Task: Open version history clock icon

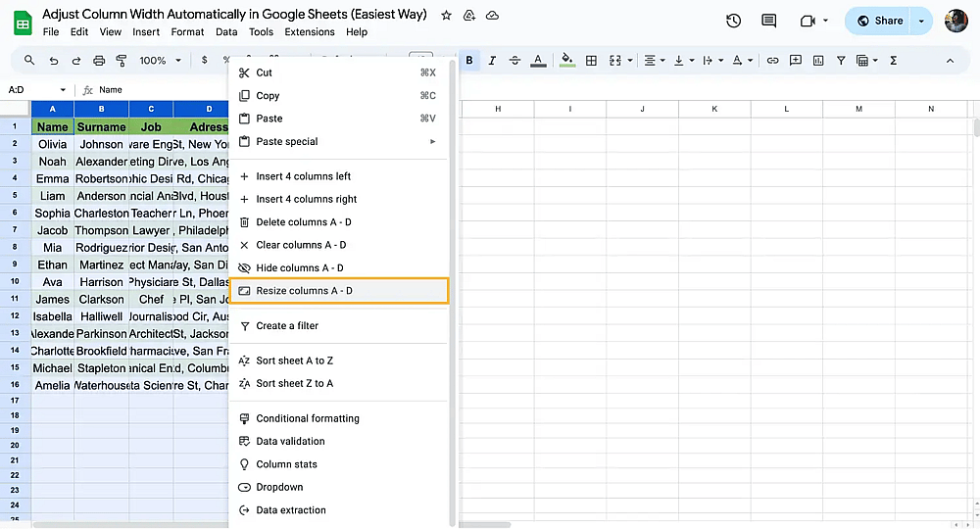Action: tap(733, 21)
